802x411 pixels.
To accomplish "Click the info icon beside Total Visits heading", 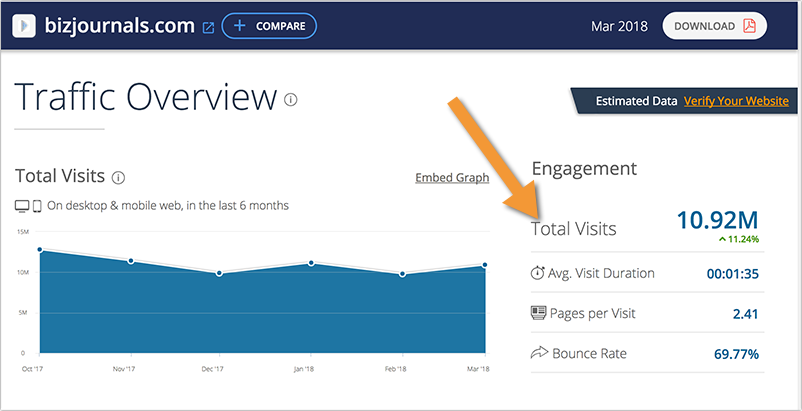I will [x=118, y=178].
